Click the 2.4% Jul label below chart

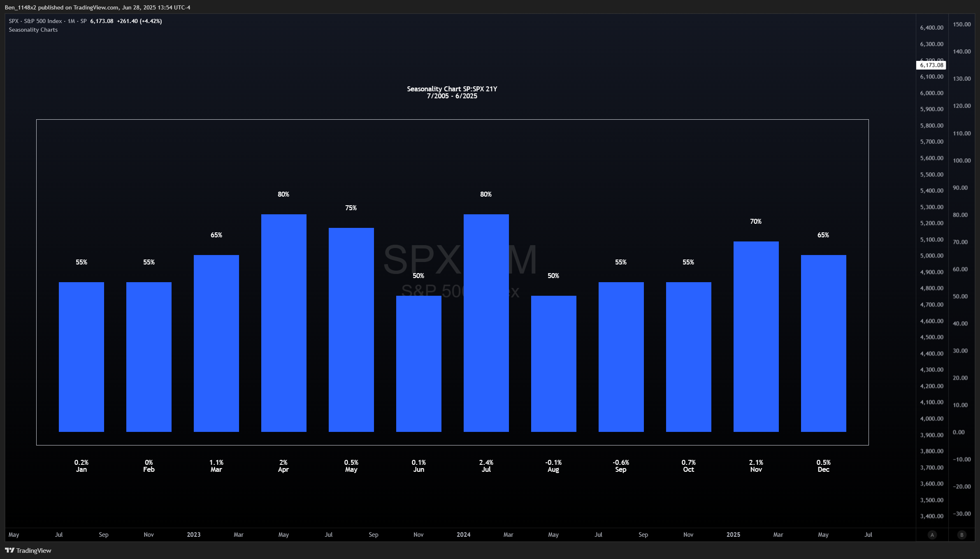point(486,466)
